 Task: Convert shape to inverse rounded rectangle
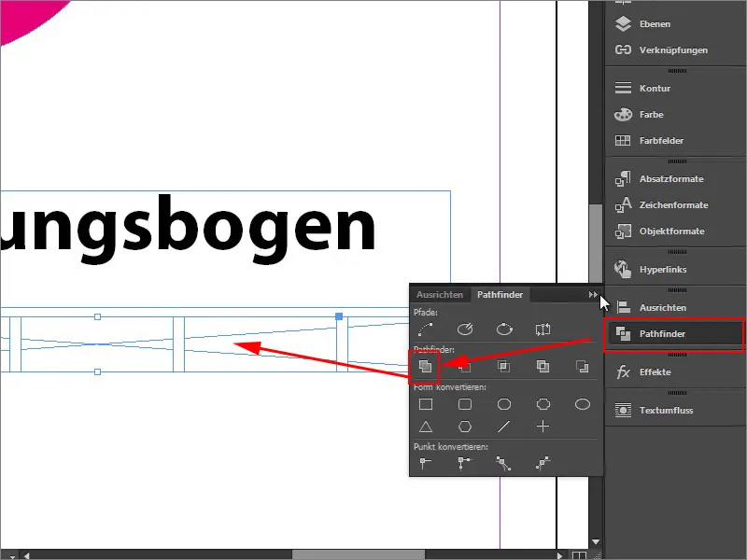click(x=543, y=404)
